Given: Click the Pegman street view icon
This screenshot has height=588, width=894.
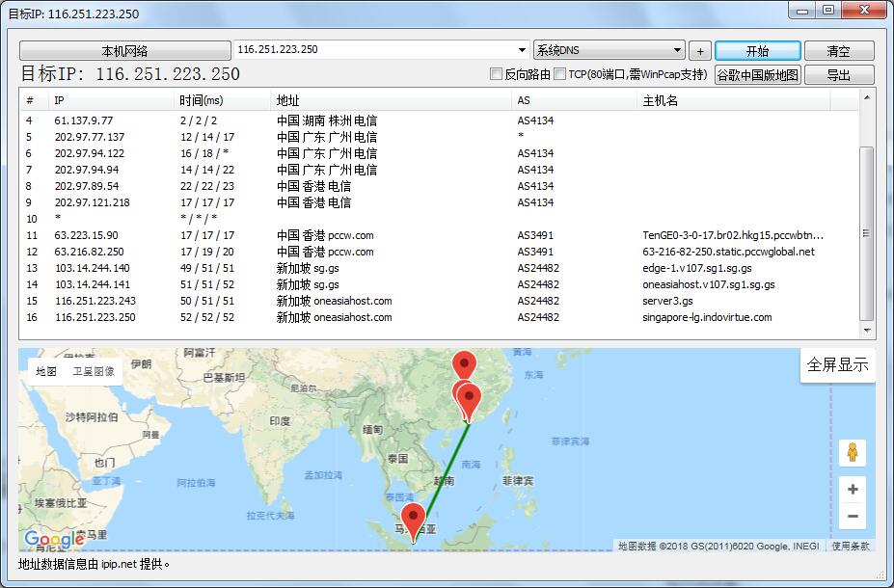Looking at the screenshot, I should [853, 452].
